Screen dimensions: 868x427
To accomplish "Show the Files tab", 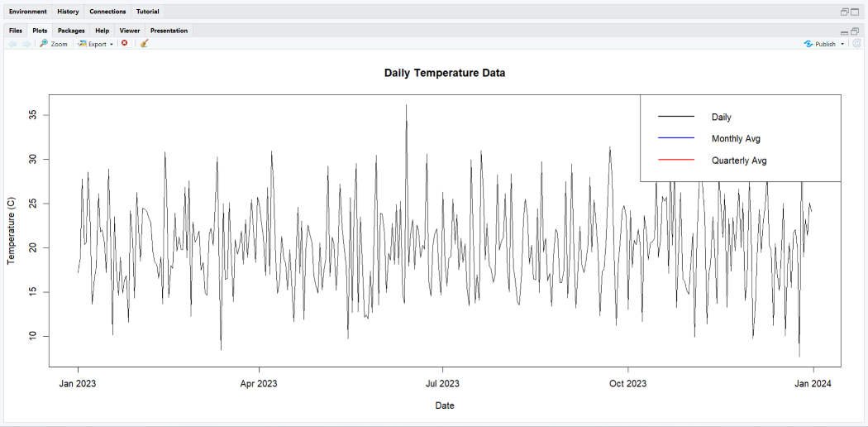I will 16,31.
